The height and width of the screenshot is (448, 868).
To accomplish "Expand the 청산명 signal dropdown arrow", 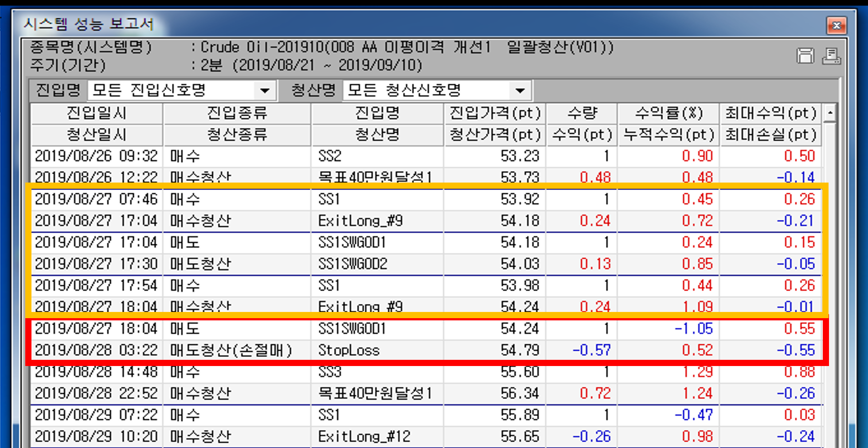I will click(x=520, y=91).
